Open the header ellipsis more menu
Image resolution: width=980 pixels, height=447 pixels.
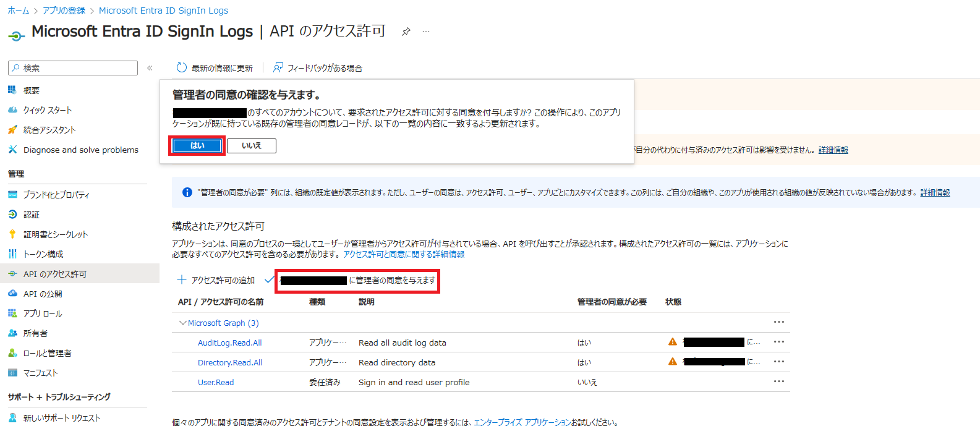(426, 32)
